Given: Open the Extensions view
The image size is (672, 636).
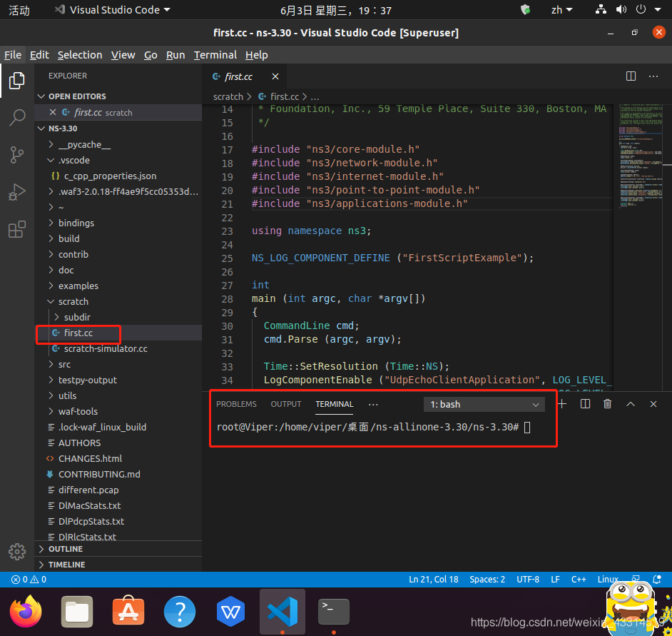Looking at the screenshot, I should [x=17, y=230].
